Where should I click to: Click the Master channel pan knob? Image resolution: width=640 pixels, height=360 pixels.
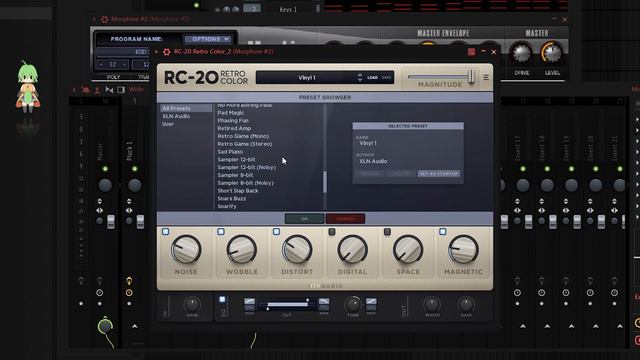tap(105, 185)
